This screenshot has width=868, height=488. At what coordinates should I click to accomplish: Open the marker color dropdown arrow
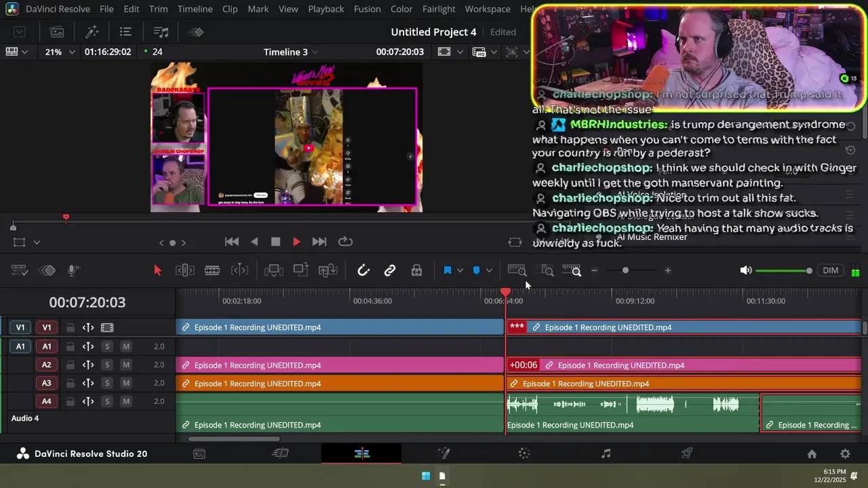489,270
